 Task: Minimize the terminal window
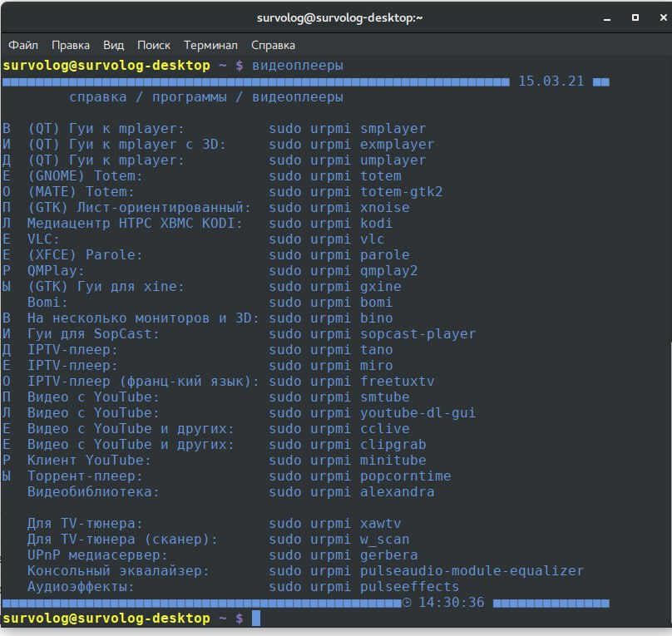tap(607, 18)
